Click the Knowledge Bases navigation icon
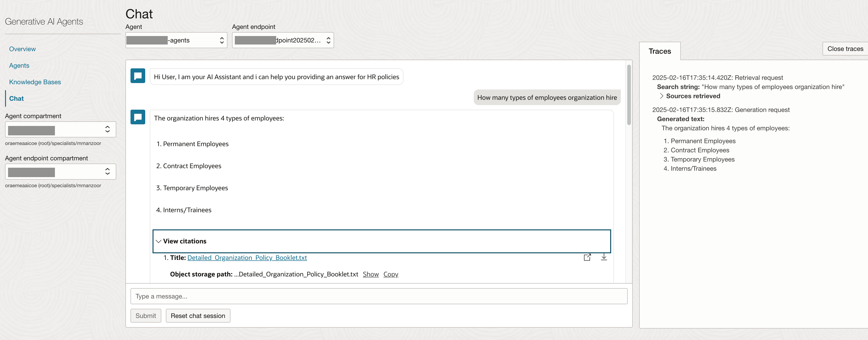 coord(35,81)
